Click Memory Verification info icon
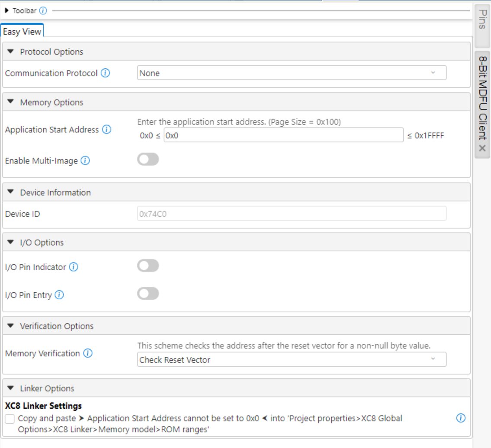This screenshot has width=491, height=448. click(87, 353)
